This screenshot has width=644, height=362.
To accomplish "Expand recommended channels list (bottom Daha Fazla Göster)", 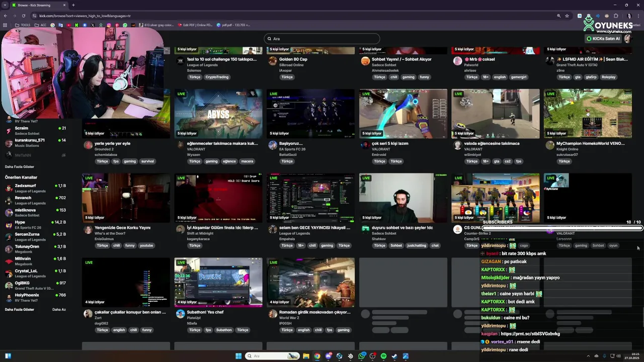I will tap(20, 309).
